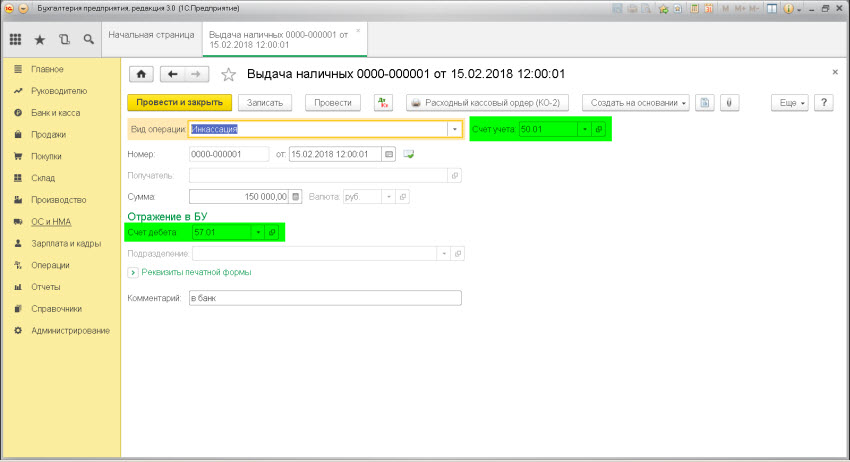This screenshot has height=462, width=850.
Task: Show document postings Дт/Кт icon
Action: tap(383, 102)
